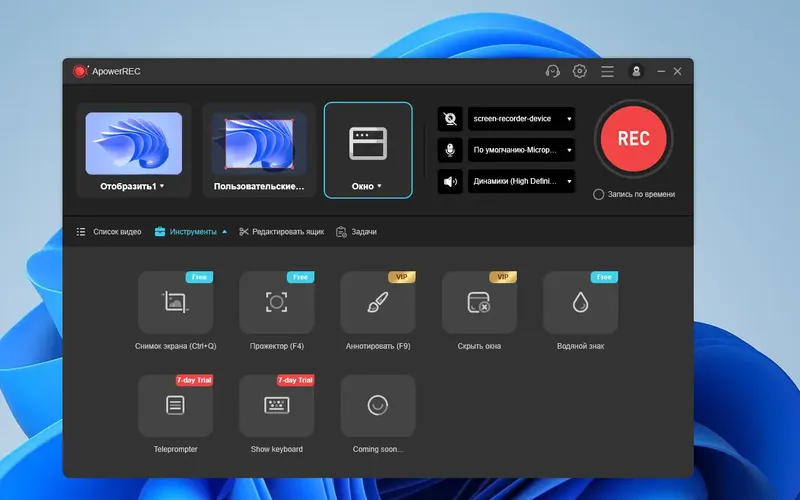Image resolution: width=800 pixels, height=500 pixels.
Task: Launch the Аннотировать brush tool
Action: click(378, 303)
